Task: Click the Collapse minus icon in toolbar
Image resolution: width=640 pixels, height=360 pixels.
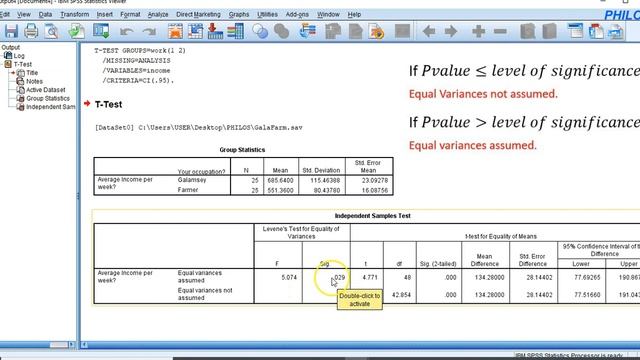Action: tap(500, 31)
